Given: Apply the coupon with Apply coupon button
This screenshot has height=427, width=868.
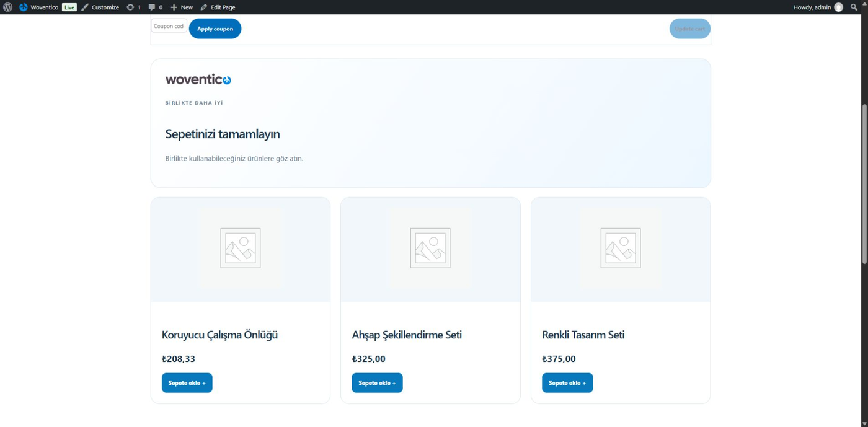Looking at the screenshot, I should 215,29.
